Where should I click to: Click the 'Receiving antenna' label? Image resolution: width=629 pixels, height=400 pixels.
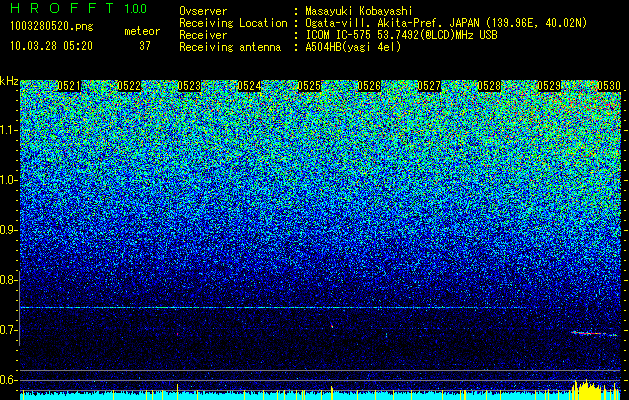coord(230,47)
